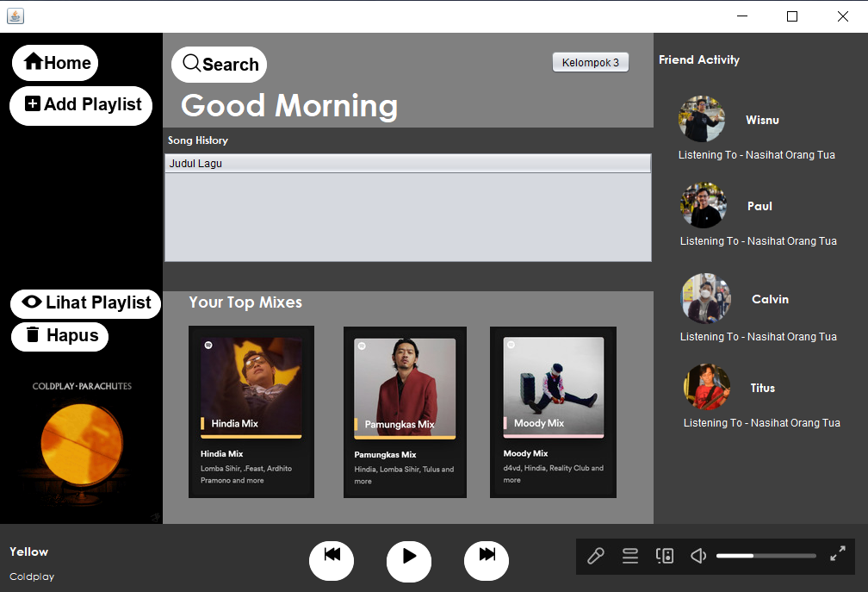Open the Kelompok 3 dropdown
This screenshot has width=868, height=592.
[x=591, y=62]
